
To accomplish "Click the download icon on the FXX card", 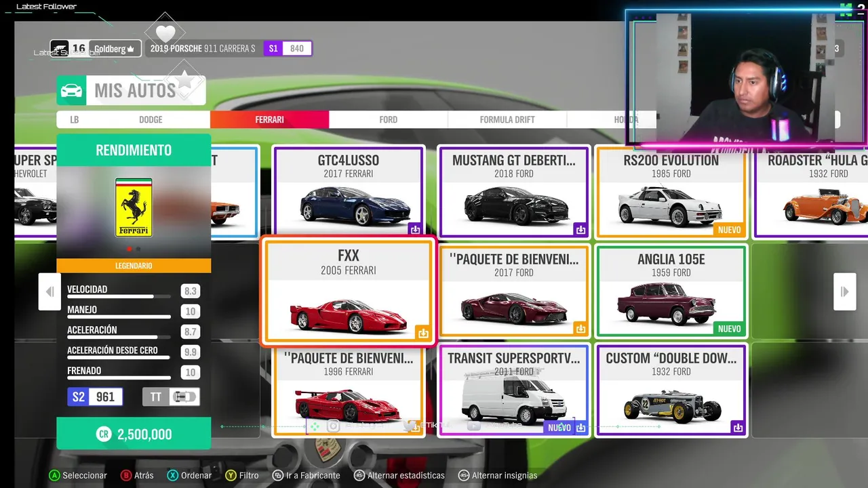I will click(423, 333).
